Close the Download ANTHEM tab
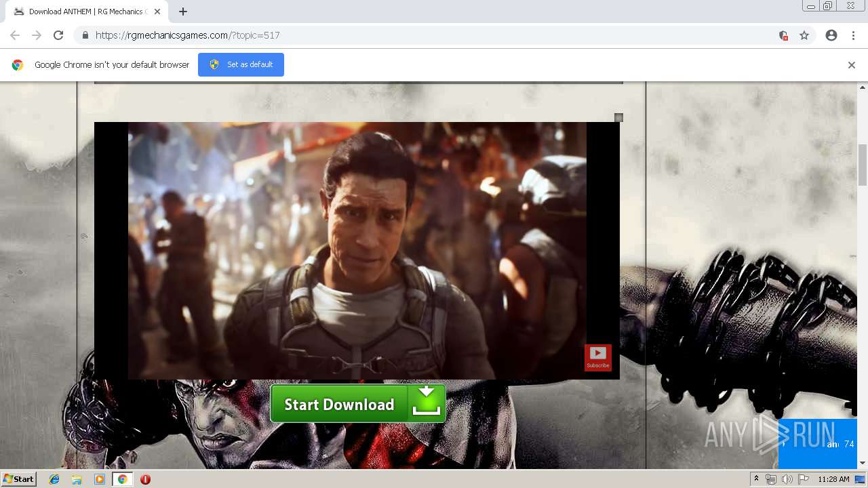This screenshot has width=868, height=488. point(157,12)
